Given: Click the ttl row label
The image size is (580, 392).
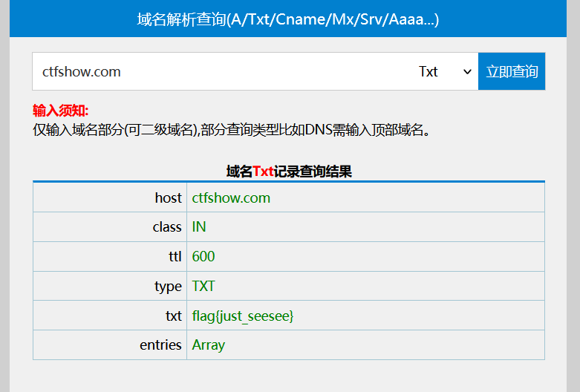Looking at the screenshot, I should point(175,256).
